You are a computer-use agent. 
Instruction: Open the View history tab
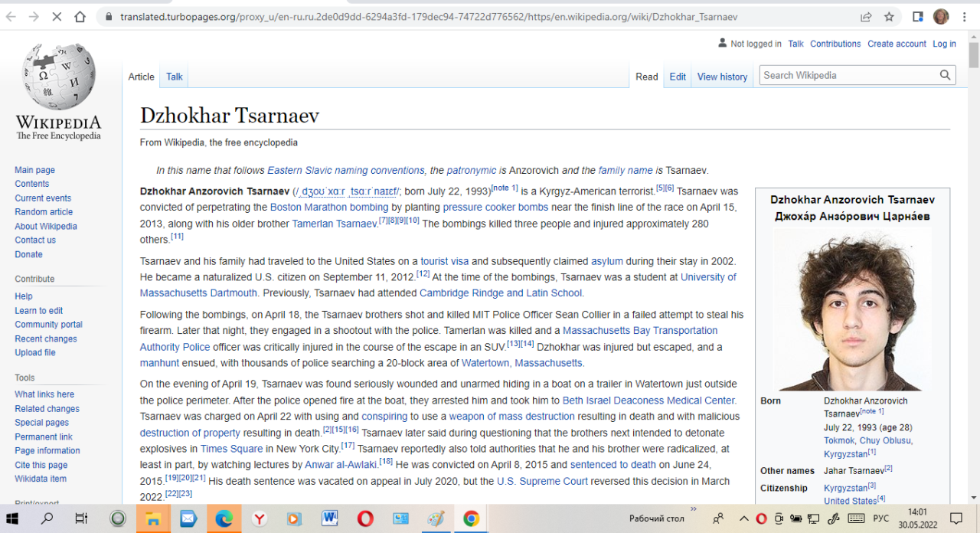[722, 77]
